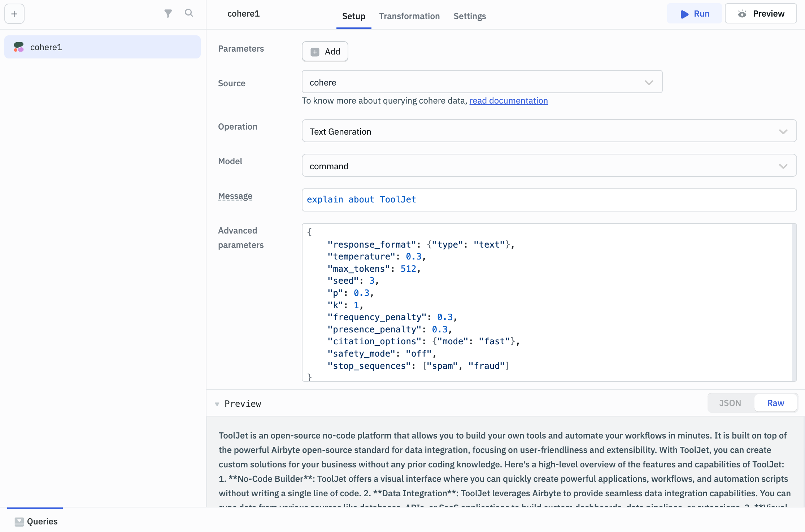Image resolution: width=805 pixels, height=532 pixels.
Task: Open the Model dropdown selector
Action: tap(549, 166)
